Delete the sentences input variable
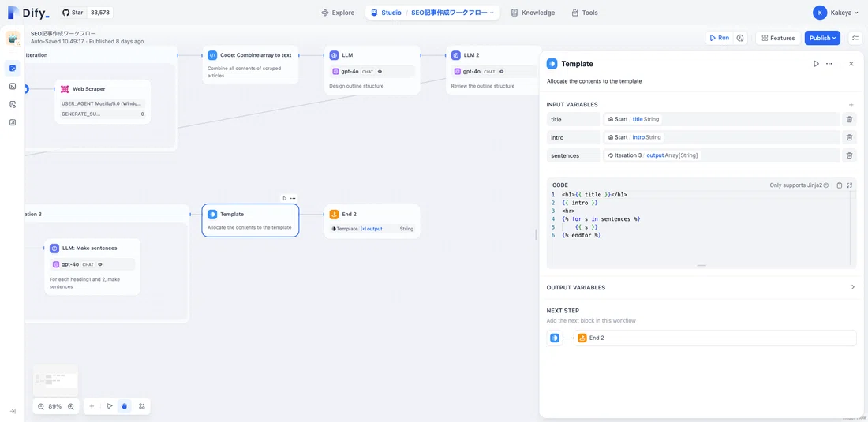This screenshot has height=422, width=868. 849,155
